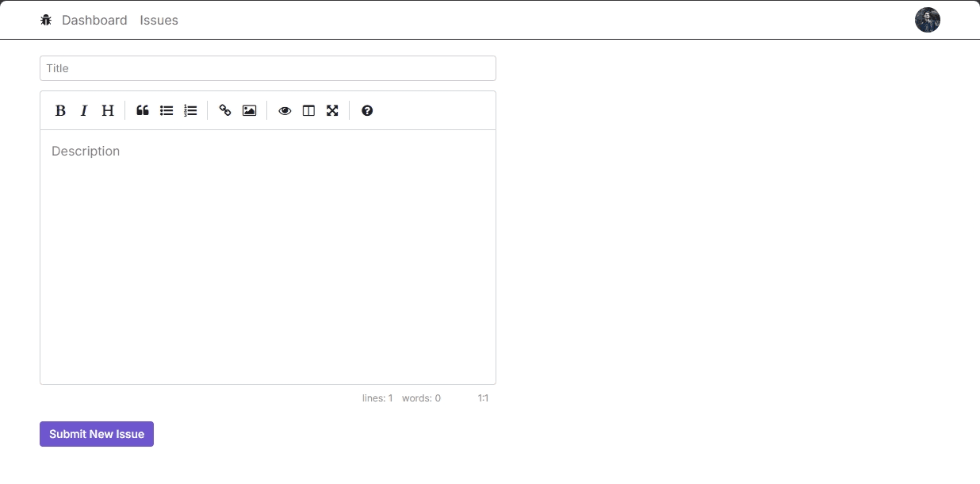
Task: Open the user profile avatar
Action: tap(927, 19)
